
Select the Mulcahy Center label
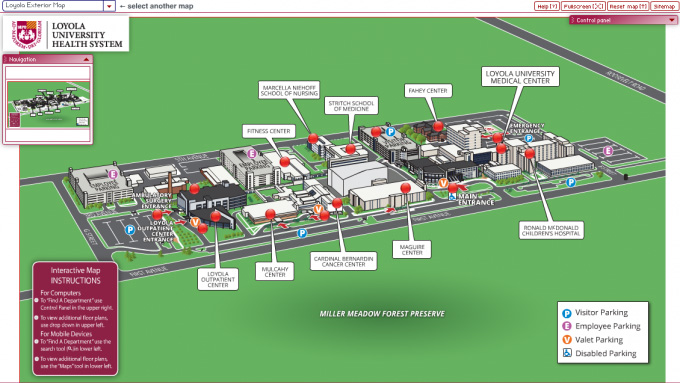(275, 272)
